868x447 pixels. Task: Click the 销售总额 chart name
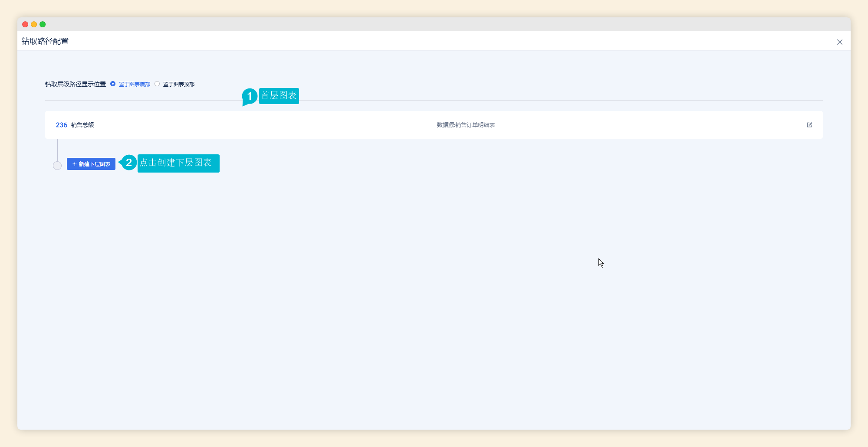coord(82,125)
